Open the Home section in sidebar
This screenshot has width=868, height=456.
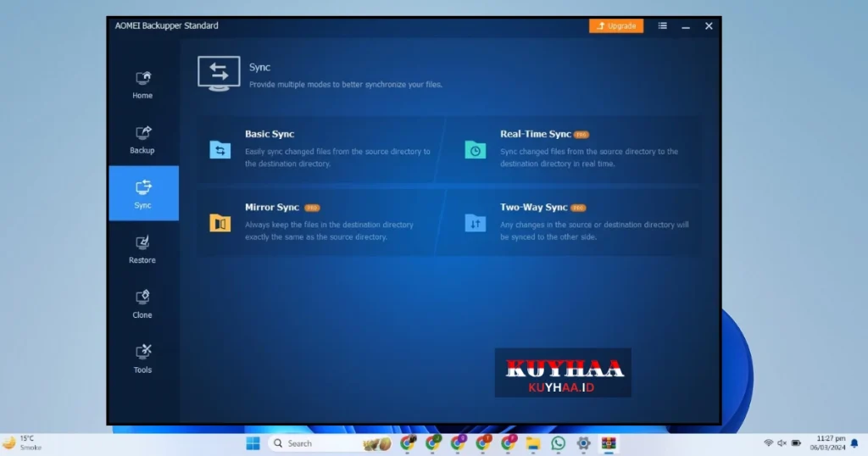[x=142, y=86]
